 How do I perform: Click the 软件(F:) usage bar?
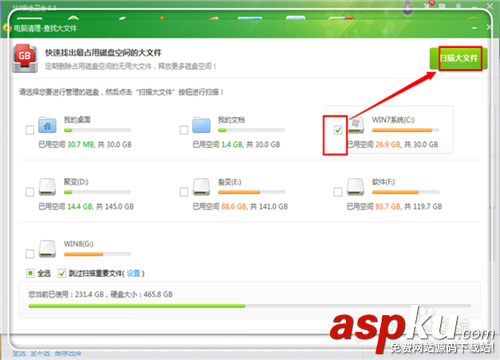(x=405, y=192)
